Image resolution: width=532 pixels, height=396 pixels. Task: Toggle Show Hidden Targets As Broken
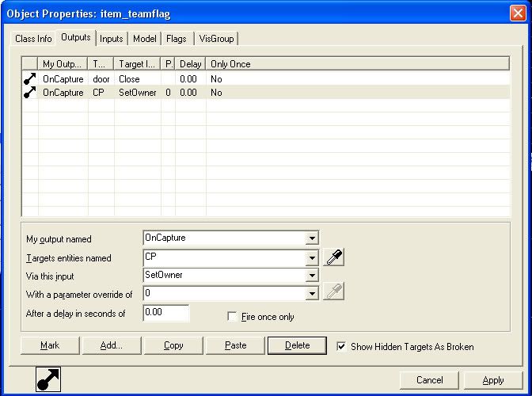[341, 346]
